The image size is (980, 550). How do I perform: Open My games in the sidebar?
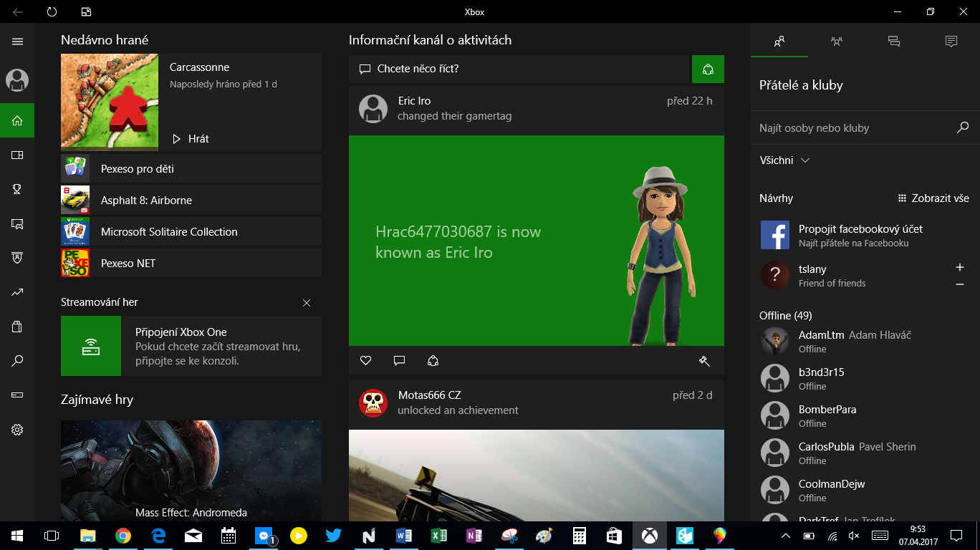point(17,155)
